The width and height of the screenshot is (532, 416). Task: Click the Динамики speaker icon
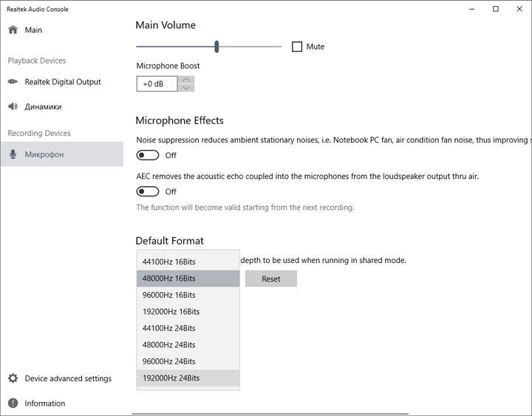13,106
